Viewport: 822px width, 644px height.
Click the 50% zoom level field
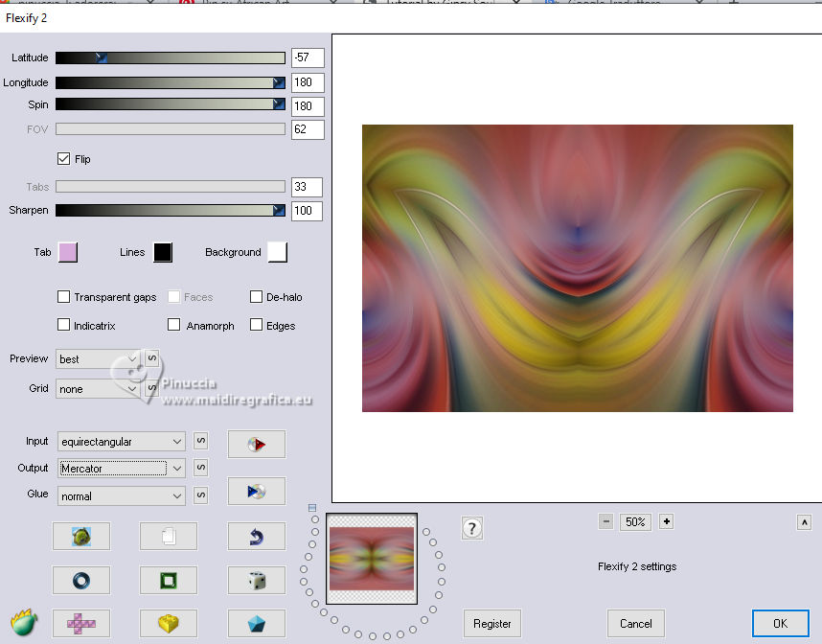point(635,521)
